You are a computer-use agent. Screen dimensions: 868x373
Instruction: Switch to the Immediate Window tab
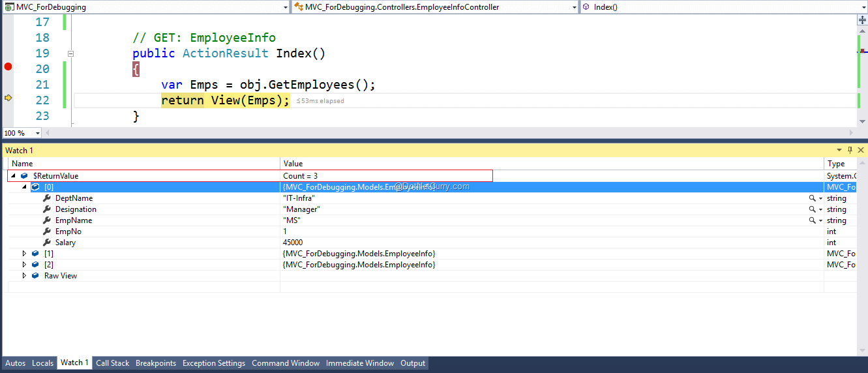coord(360,363)
